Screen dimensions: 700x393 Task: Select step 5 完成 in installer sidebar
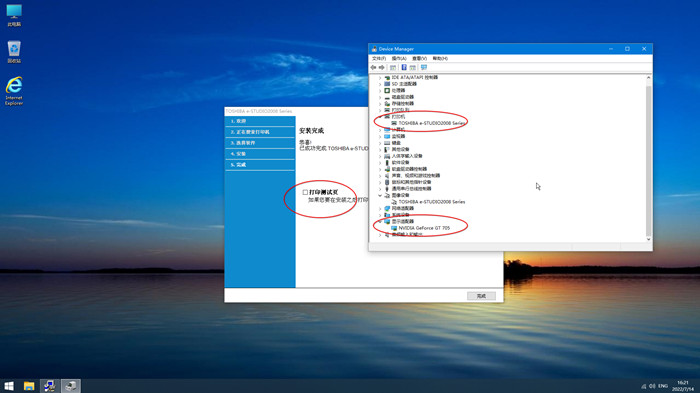(260, 165)
